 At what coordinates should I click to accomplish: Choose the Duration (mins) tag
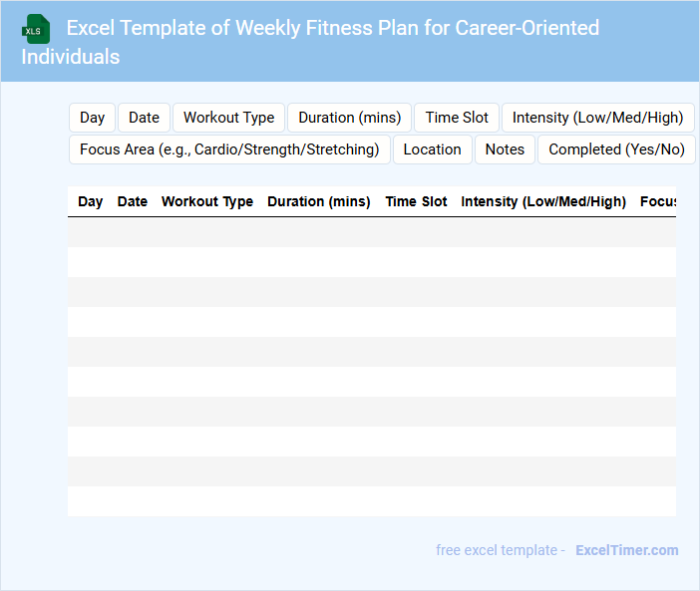(x=349, y=118)
